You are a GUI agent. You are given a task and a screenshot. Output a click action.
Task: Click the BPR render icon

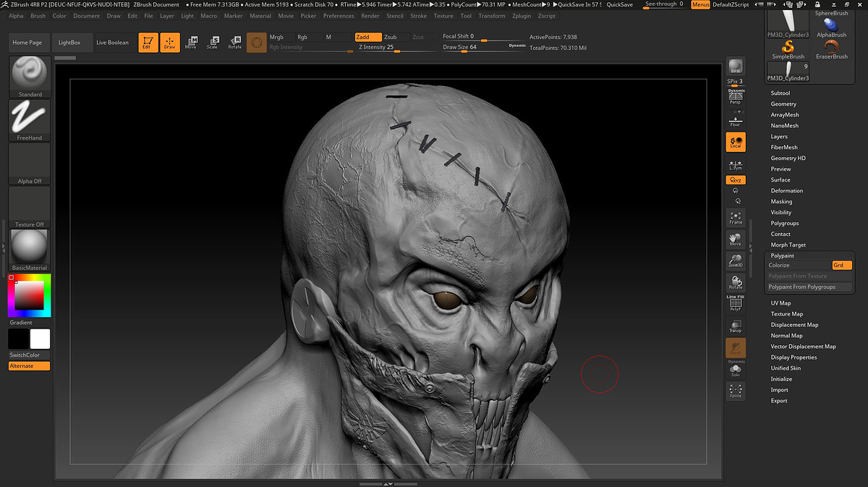point(736,67)
